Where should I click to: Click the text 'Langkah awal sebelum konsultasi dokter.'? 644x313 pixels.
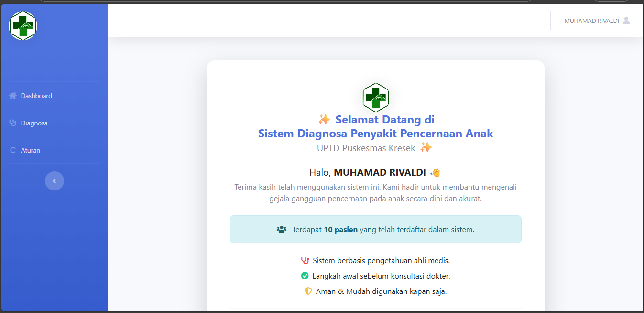[382, 276]
